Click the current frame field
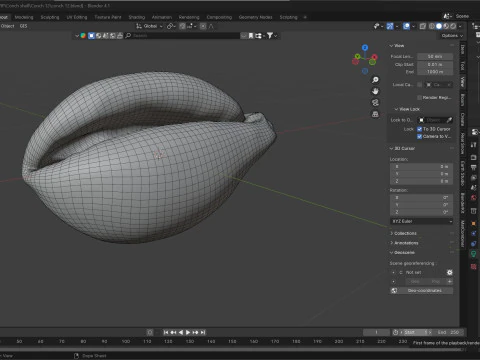This screenshot has width=480, height=360. [x=376, y=332]
